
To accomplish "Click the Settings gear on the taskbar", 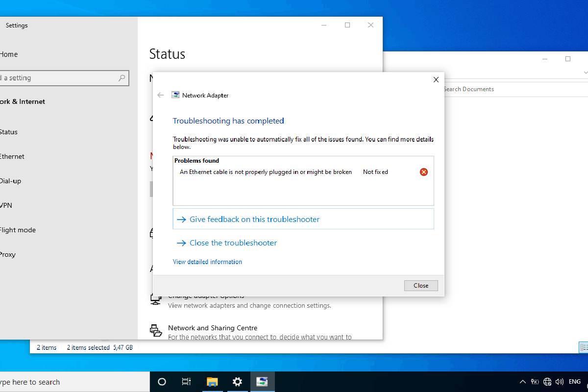I will coord(237,382).
